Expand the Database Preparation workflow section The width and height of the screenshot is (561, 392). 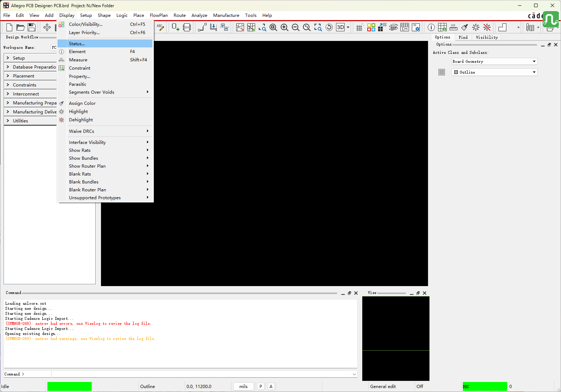30,67
